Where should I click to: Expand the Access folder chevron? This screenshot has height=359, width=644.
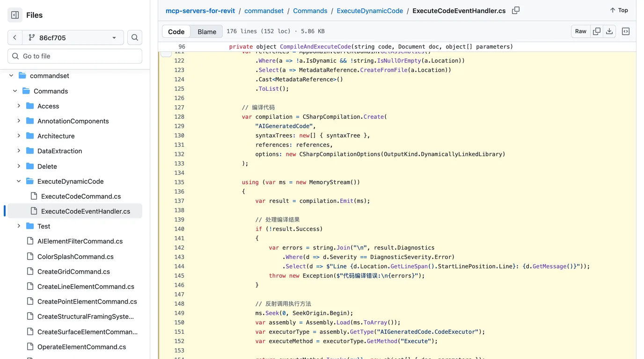(19, 106)
